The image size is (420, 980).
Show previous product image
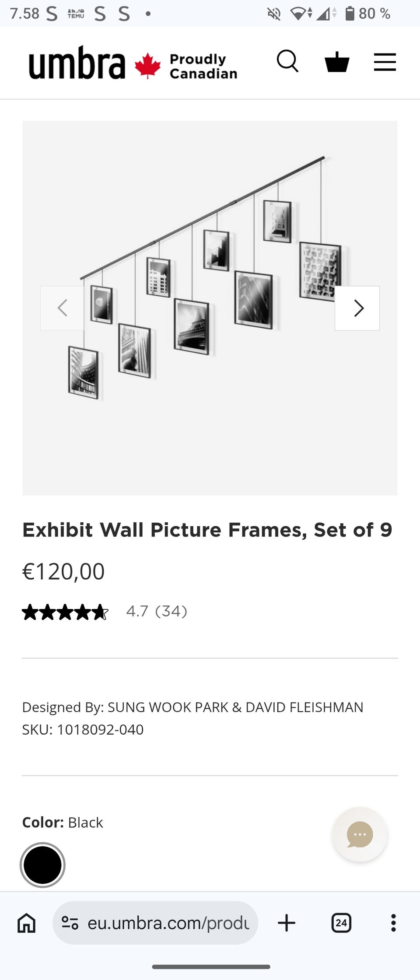point(62,308)
